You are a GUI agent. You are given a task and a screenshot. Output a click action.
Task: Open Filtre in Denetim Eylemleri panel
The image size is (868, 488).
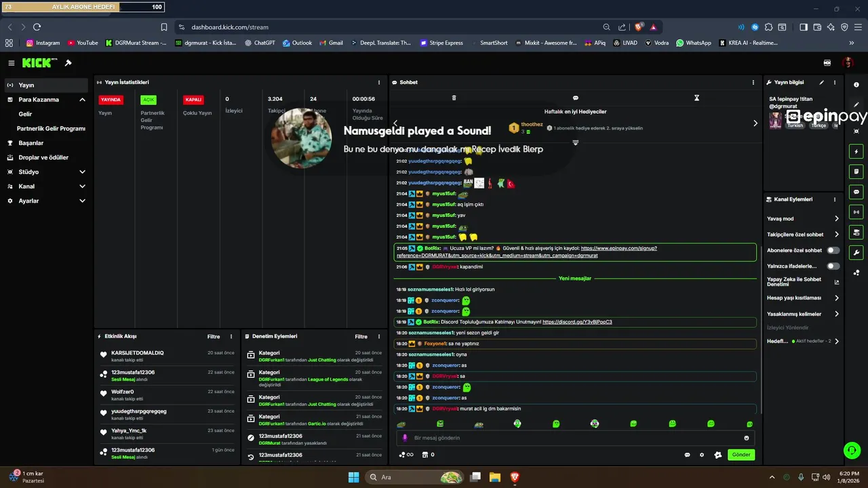pos(361,336)
